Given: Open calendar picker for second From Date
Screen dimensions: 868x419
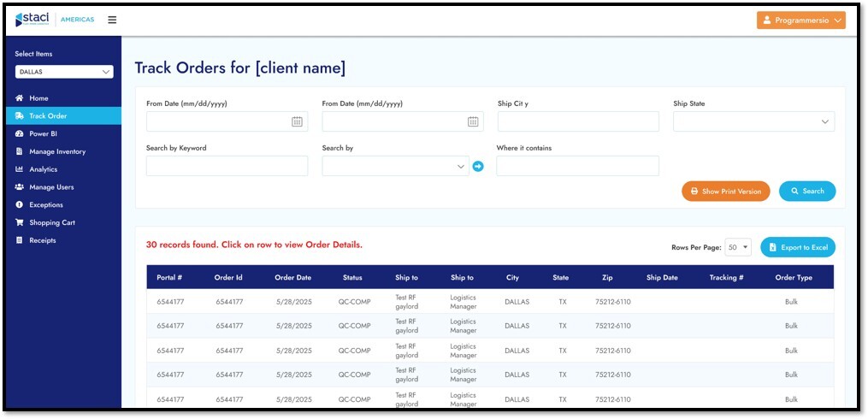Looking at the screenshot, I should [x=473, y=121].
